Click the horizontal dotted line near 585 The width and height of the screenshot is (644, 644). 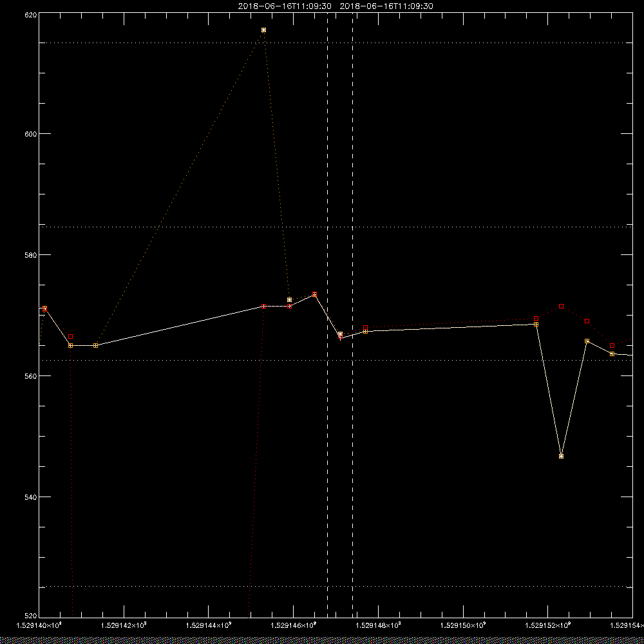click(336, 227)
